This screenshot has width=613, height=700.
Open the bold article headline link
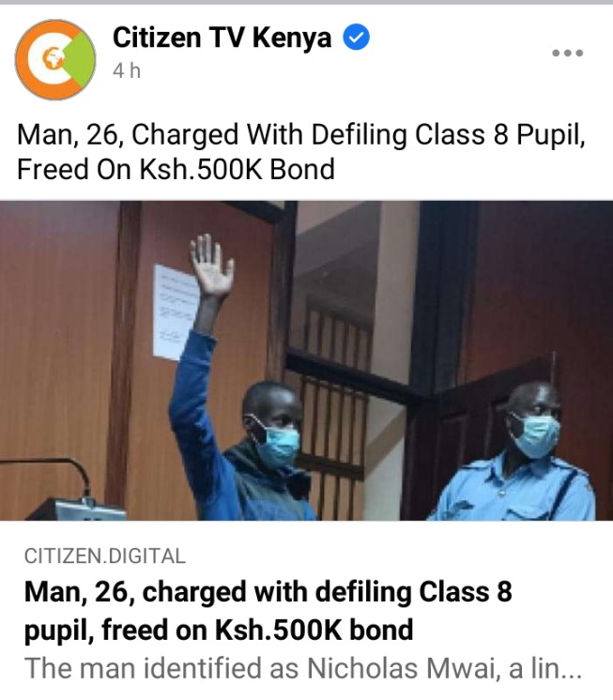click(268, 611)
